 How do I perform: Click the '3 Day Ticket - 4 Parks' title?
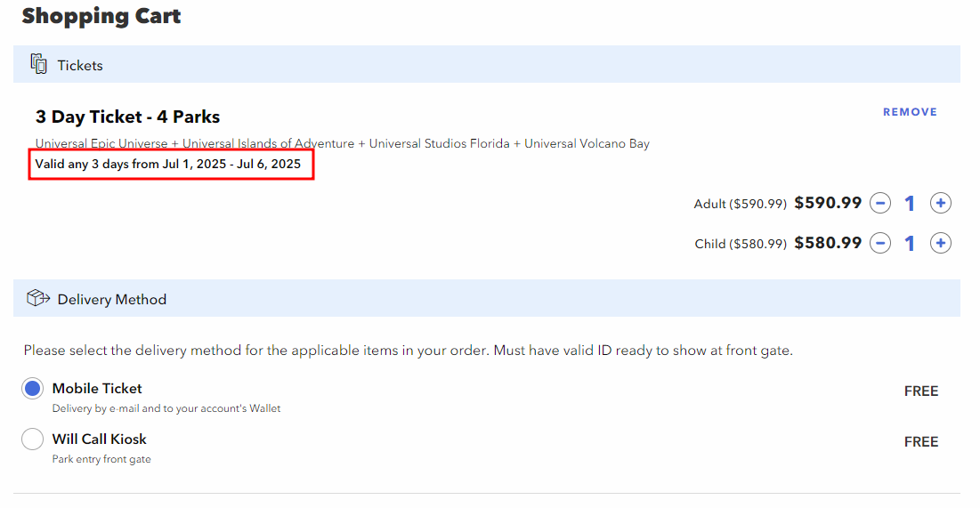[x=127, y=117]
